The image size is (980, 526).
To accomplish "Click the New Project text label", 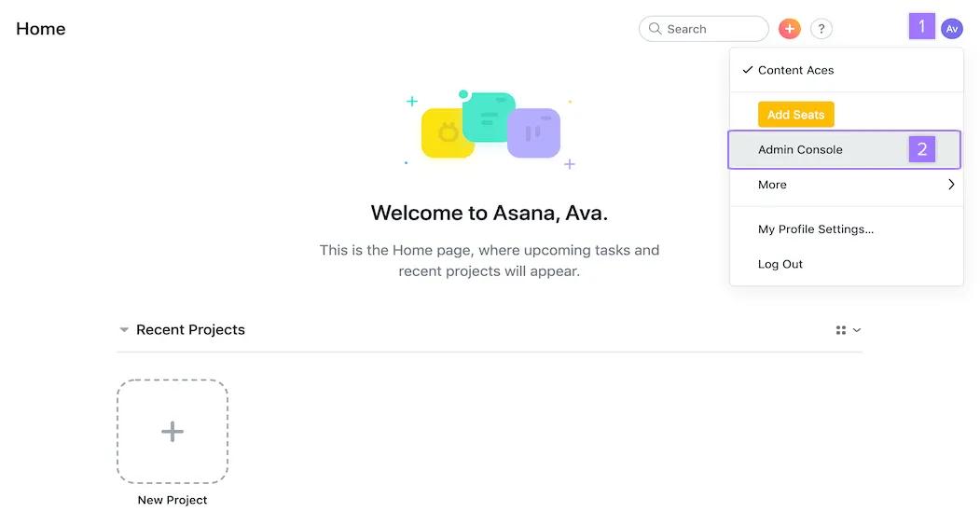I will (x=173, y=500).
